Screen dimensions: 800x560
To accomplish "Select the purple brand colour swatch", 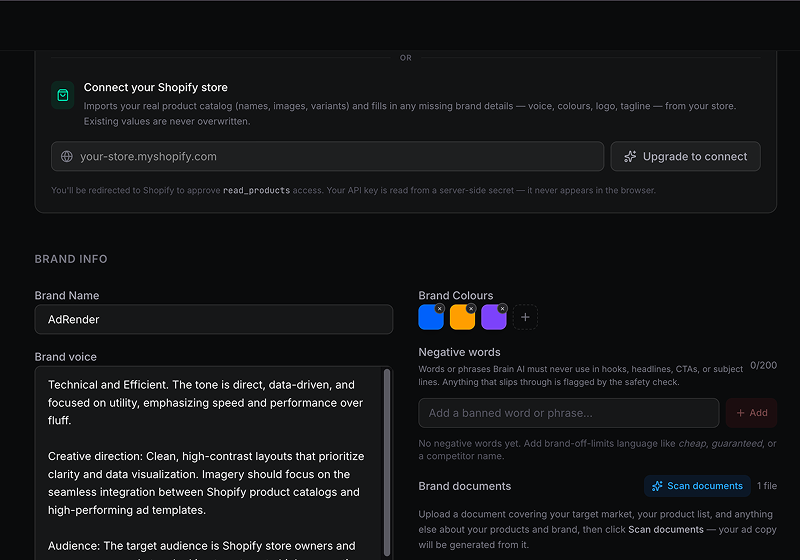I will [493, 317].
